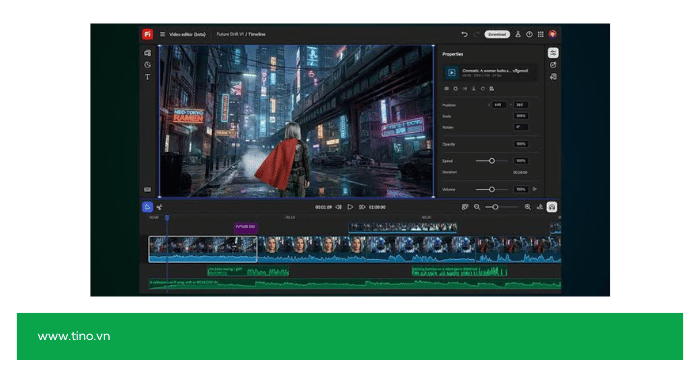Open the history clock icon in left sidebar
Viewport: 700px width, 375px height.
147,65
